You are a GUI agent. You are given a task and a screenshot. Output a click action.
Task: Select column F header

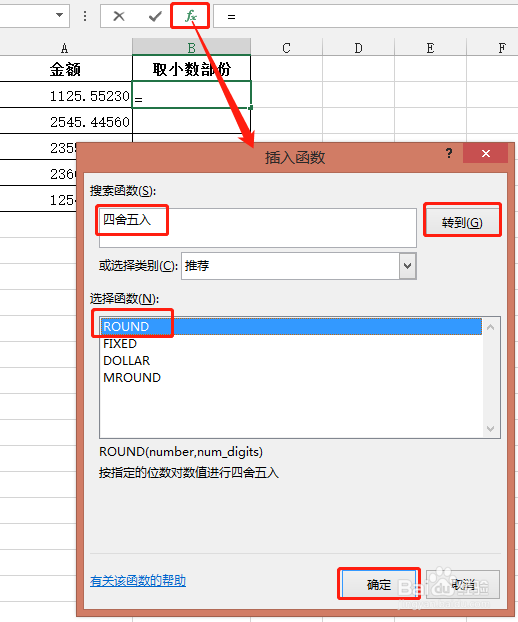[493, 48]
